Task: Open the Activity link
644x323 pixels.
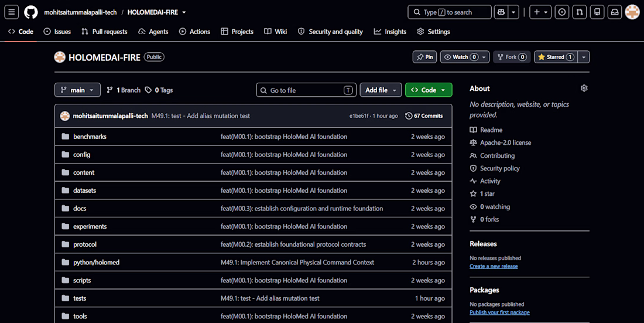Action: [485, 181]
